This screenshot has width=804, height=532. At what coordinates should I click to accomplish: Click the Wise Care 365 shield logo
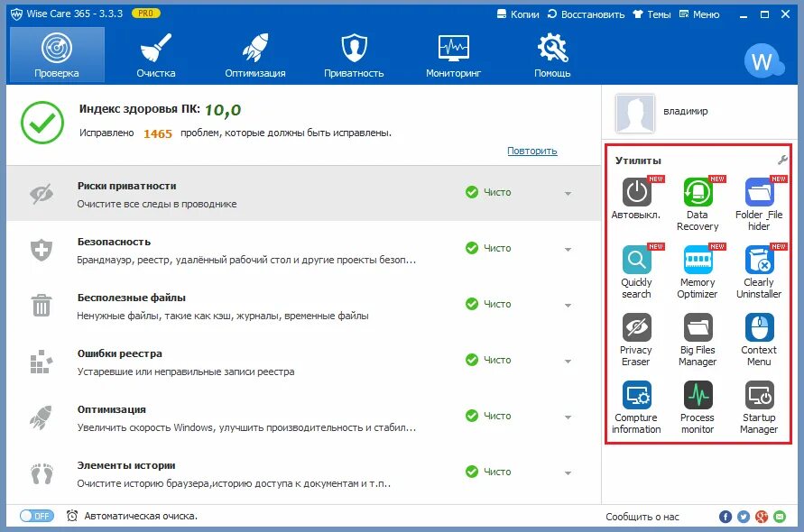click(17, 14)
